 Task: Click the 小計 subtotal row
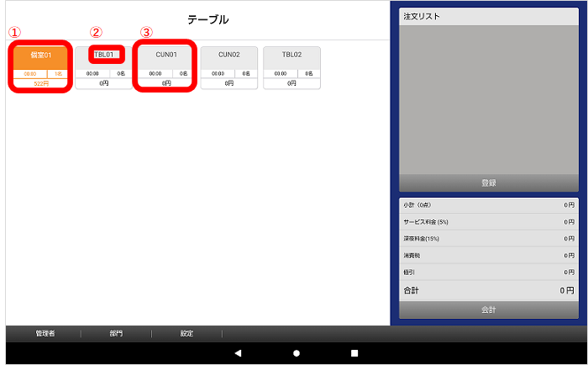click(488, 205)
